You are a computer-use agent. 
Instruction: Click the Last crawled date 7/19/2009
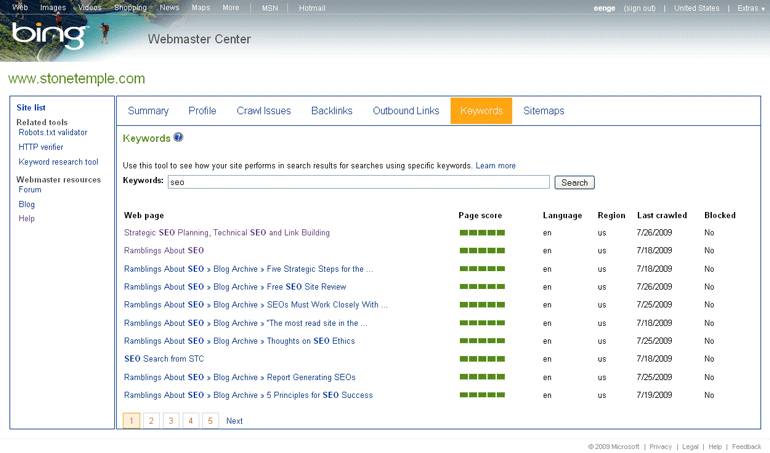(x=654, y=395)
